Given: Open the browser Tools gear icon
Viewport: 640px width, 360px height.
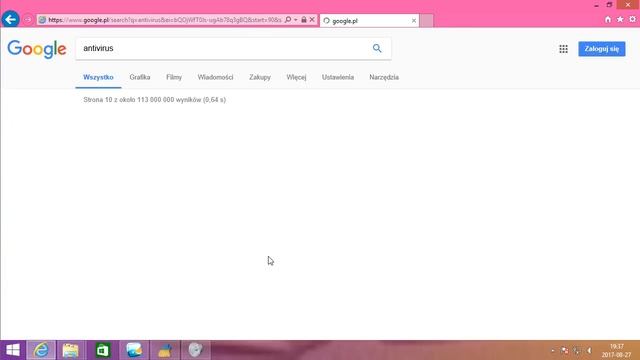Looking at the screenshot, I should point(632,20).
